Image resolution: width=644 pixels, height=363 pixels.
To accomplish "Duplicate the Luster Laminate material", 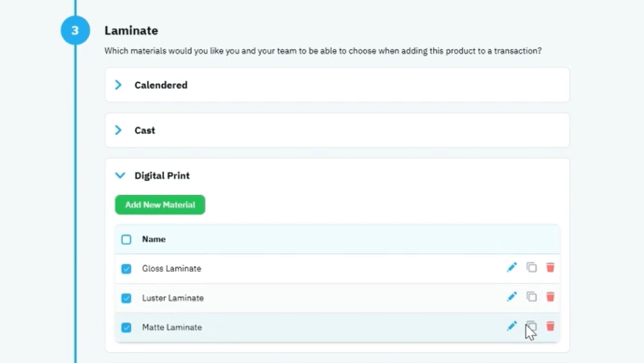I will [x=531, y=297].
